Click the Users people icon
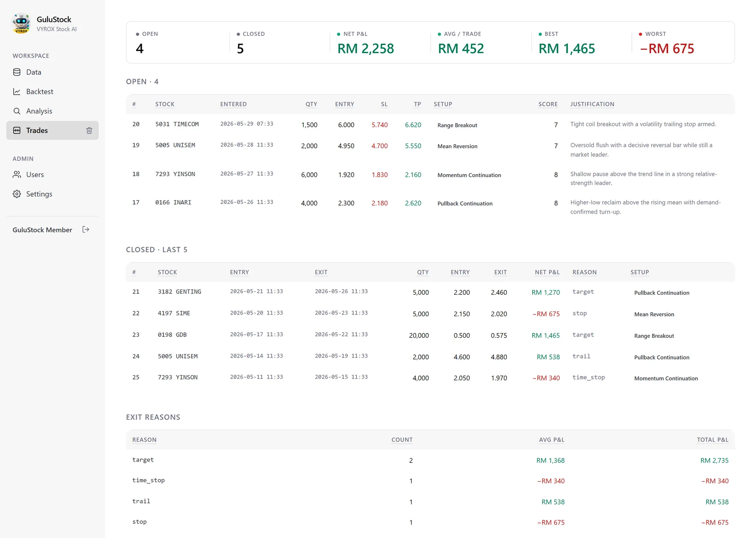The width and height of the screenshot is (756, 538). tap(17, 174)
